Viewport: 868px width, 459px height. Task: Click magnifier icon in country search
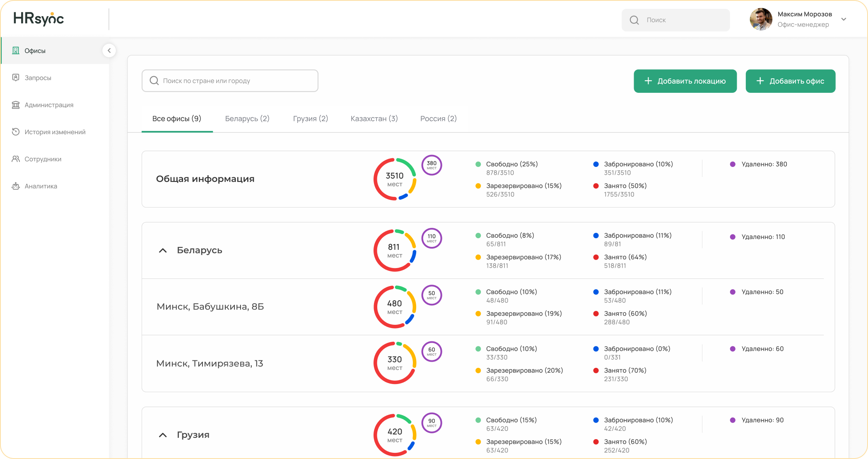(x=154, y=81)
